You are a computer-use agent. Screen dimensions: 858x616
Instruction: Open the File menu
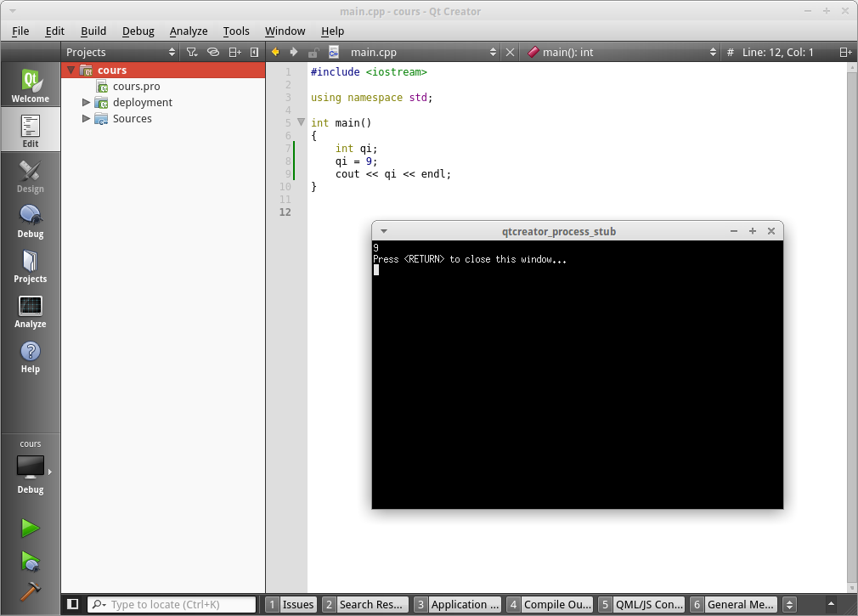[x=20, y=31]
